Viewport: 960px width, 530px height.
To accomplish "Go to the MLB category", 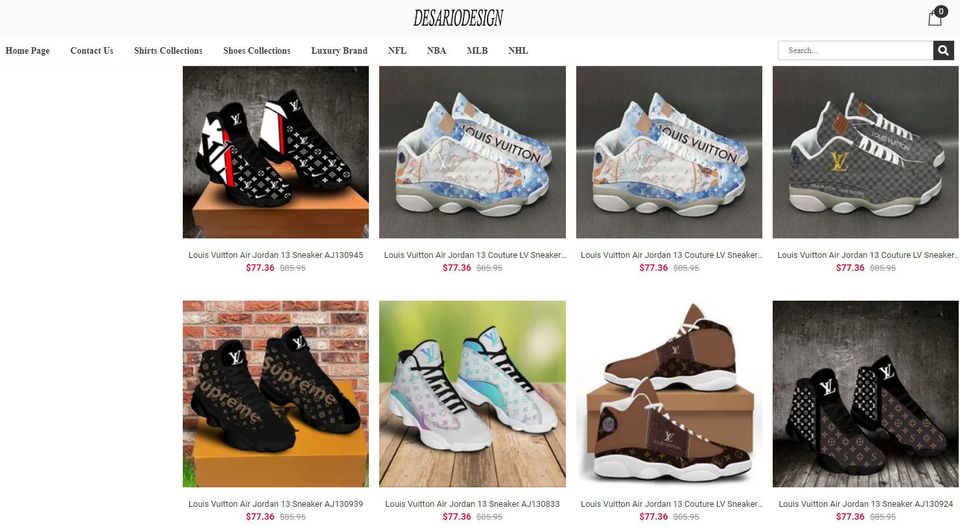I will coord(477,51).
